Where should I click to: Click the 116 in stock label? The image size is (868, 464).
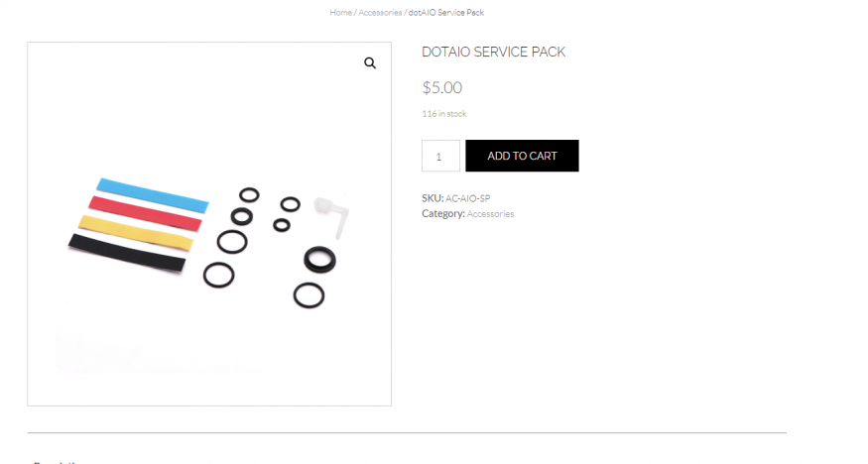tap(443, 114)
